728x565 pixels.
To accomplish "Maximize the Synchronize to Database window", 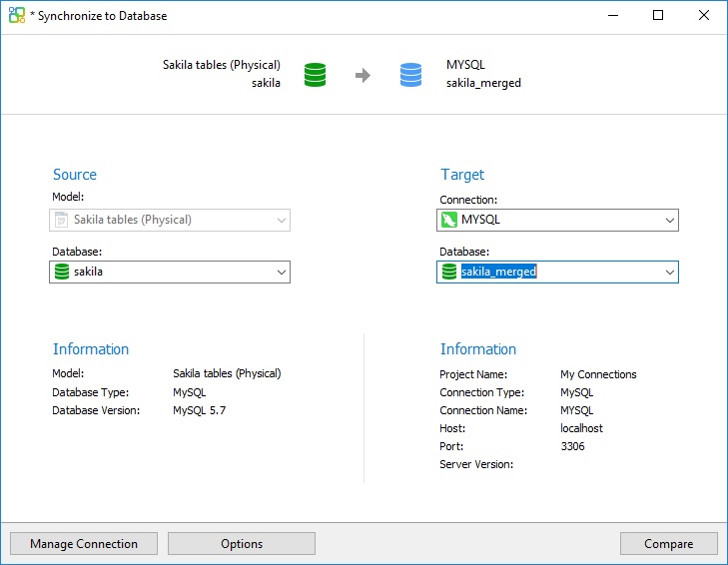I will (x=658, y=16).
